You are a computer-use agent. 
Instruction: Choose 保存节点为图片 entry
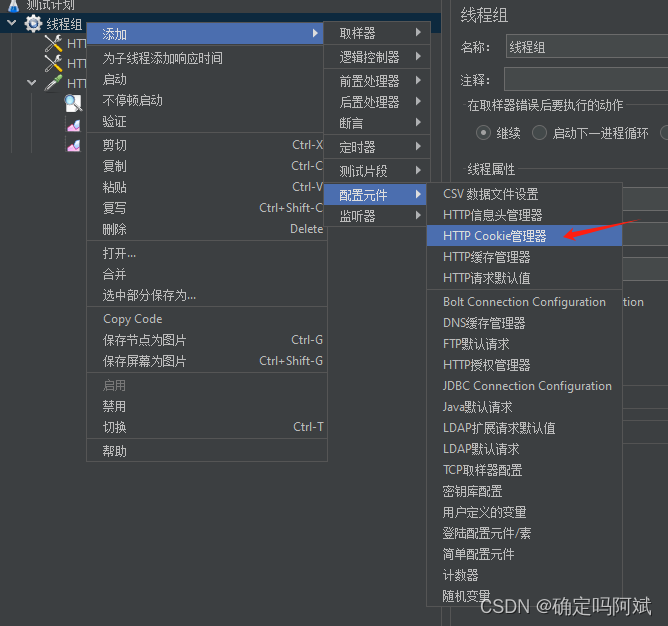pyautogui.click(x=206, y=340)
